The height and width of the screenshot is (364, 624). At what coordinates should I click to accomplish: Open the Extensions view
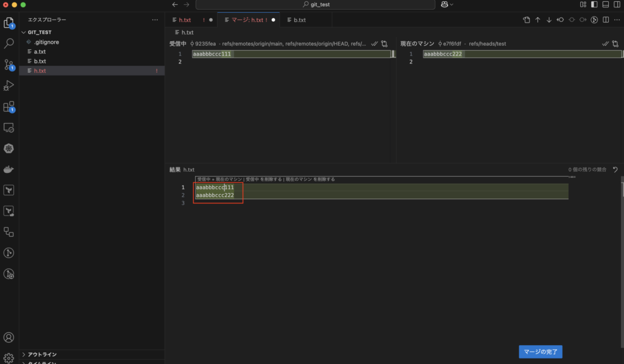pos(9,107)
